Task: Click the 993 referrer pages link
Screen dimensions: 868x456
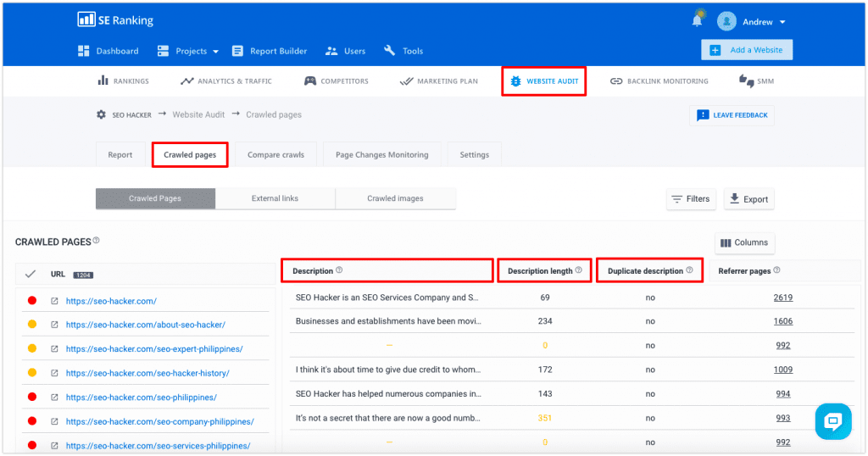Action: pyautogui.click(x=782, y=418)
